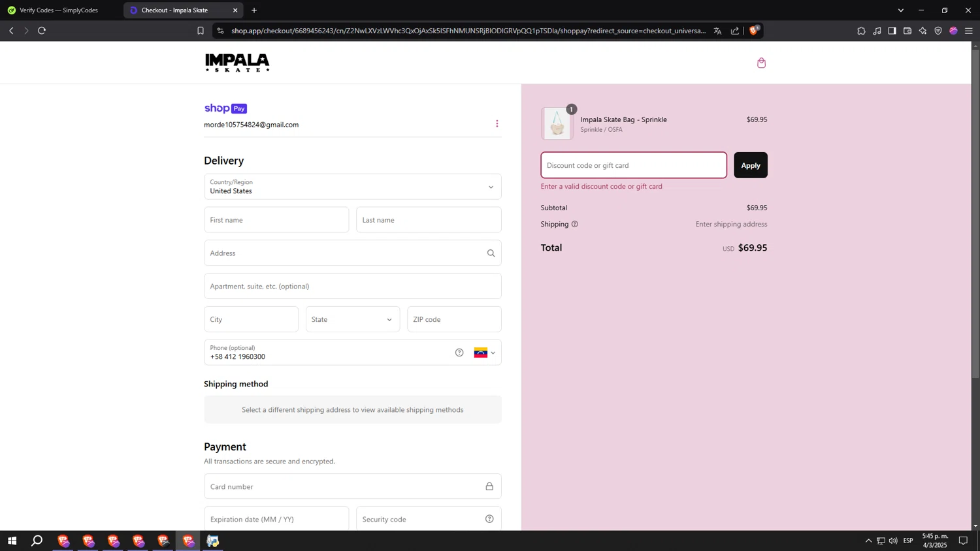
Task: Reload the checkout page
Action: pos(42,31)
